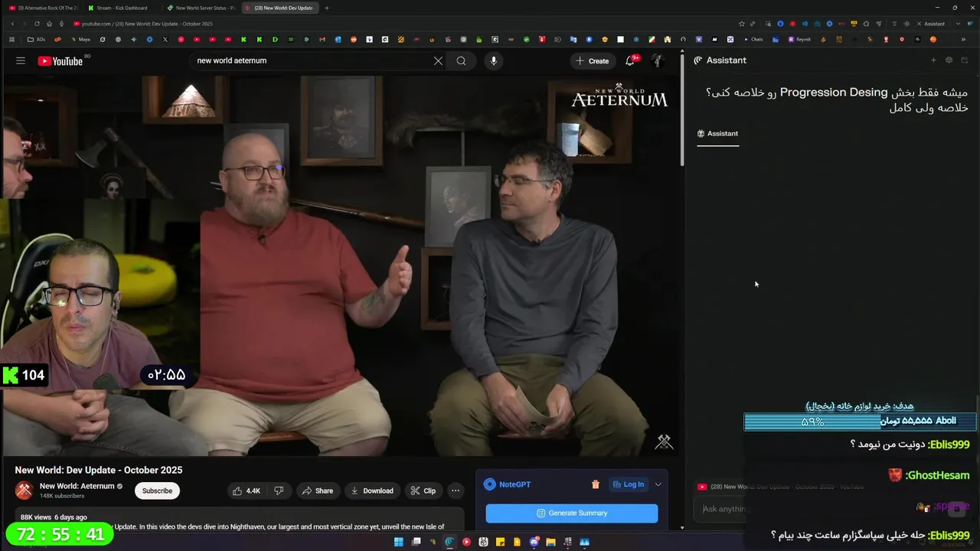
Task: Open the Assistant panel header
Action: tap(720, 60)
